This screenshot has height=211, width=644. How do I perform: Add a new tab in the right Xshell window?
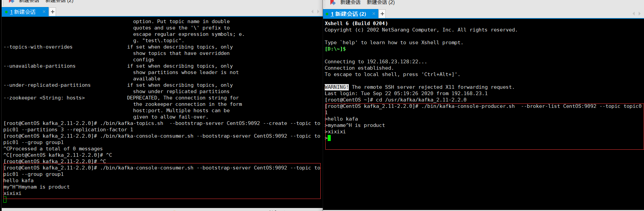point(382,14)
